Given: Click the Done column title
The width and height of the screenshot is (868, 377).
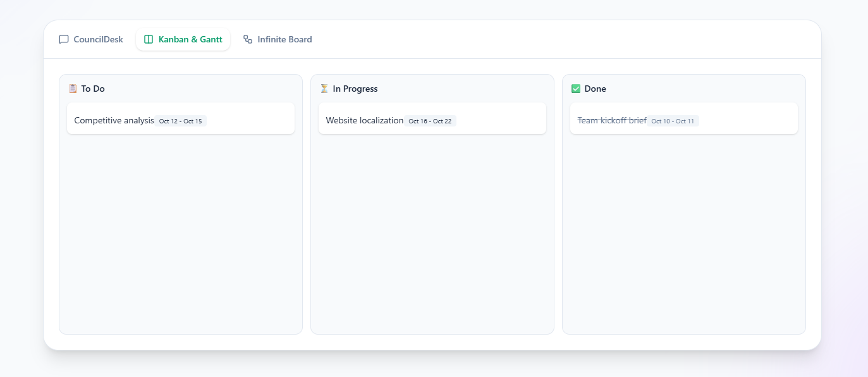Looking at the screenshot, I should click(596, 89).
